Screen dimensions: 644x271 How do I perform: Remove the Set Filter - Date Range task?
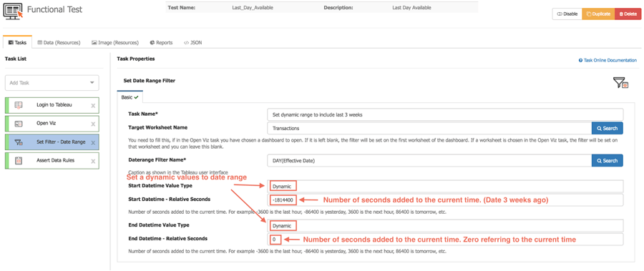pos(93,143)
